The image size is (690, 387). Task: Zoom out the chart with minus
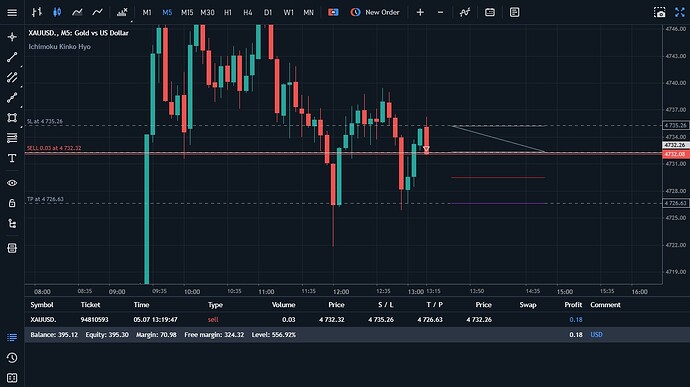tap(440, 12)
